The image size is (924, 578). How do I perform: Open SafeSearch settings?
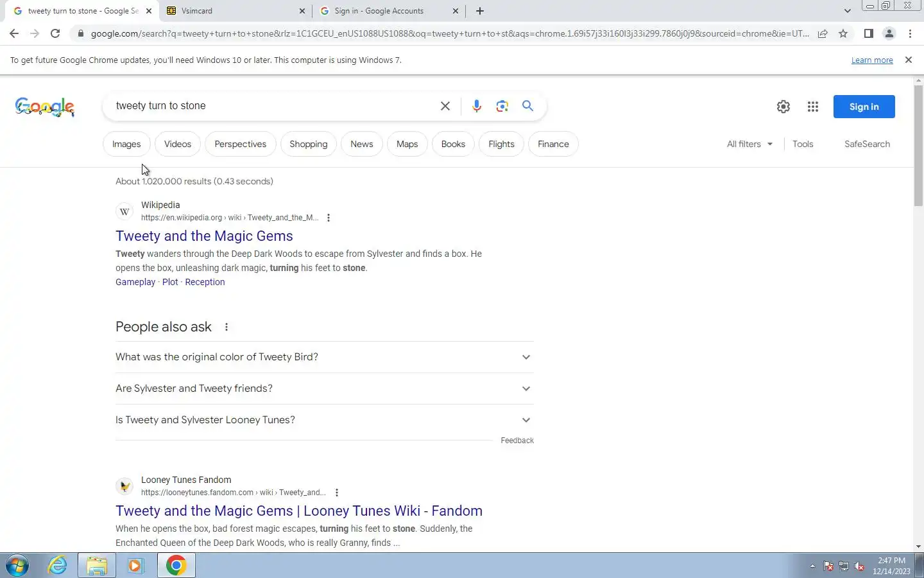click(867, 144)
